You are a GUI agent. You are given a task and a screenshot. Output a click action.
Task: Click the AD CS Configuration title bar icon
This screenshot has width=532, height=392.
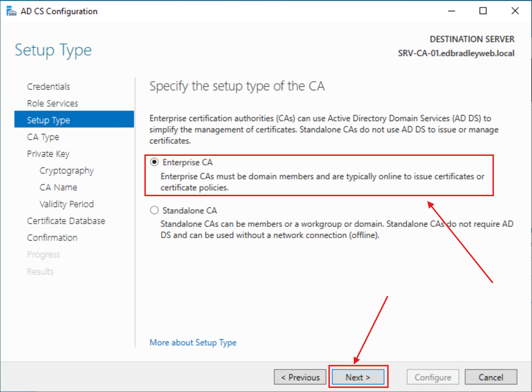click(11, 11)
